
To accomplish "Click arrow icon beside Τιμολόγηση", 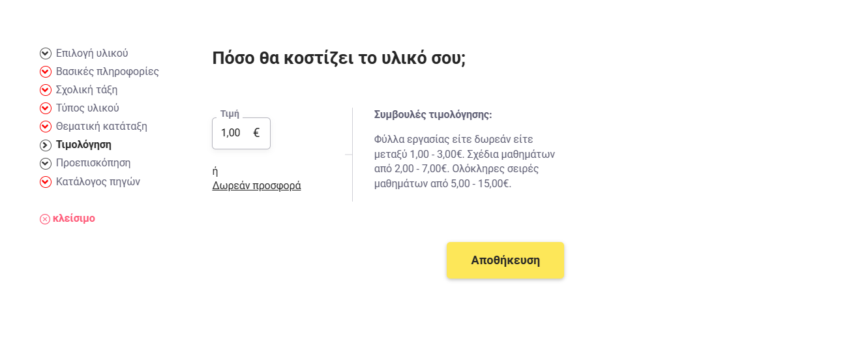I will click(x=46, y=145).
